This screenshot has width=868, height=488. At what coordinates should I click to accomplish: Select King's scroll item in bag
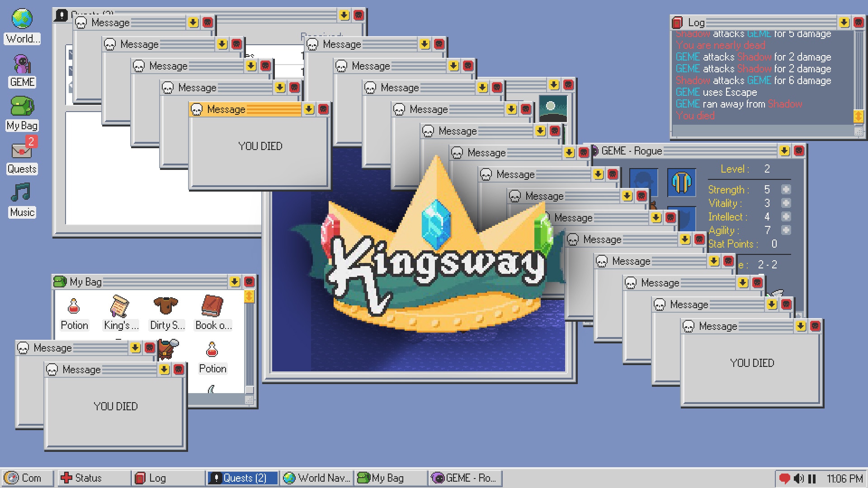(x=120, y=307)
